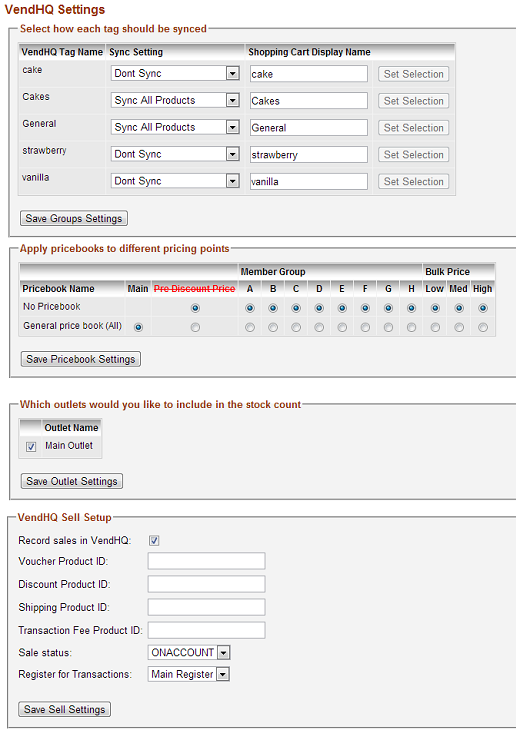Click Set Selection for General tag
The height and width of the screenshot is (730, 516).
tap(414, 128)
